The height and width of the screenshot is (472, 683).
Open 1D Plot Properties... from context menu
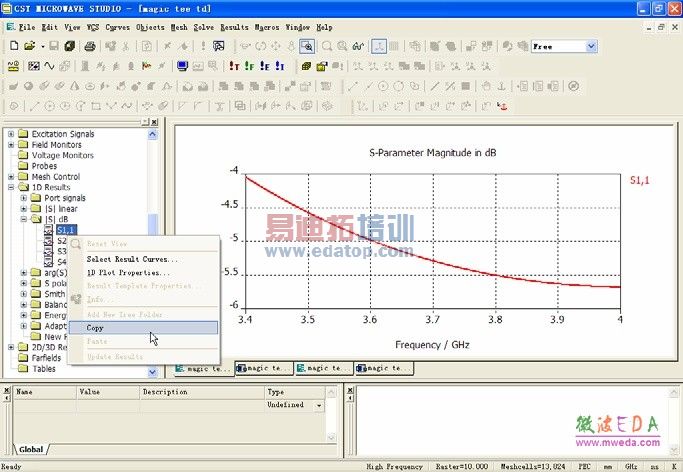(x=128, y=273)
